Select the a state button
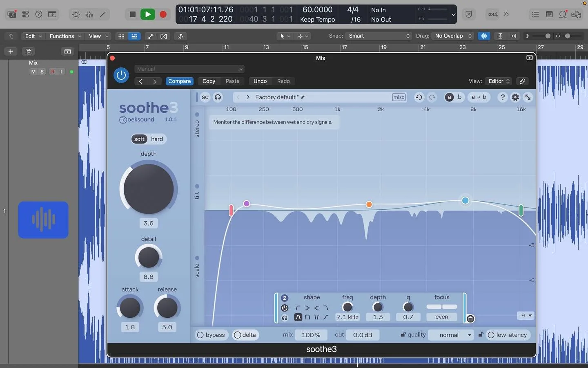 tap(449, 97)
